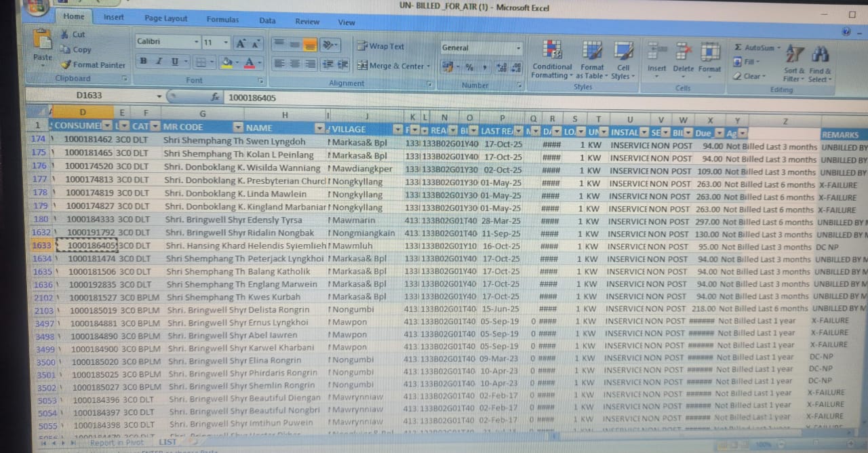The width and height of the screenshot is (868, 453).
Task: Open the Calibri font name dropdown
Action: click(x=197, y=42)
